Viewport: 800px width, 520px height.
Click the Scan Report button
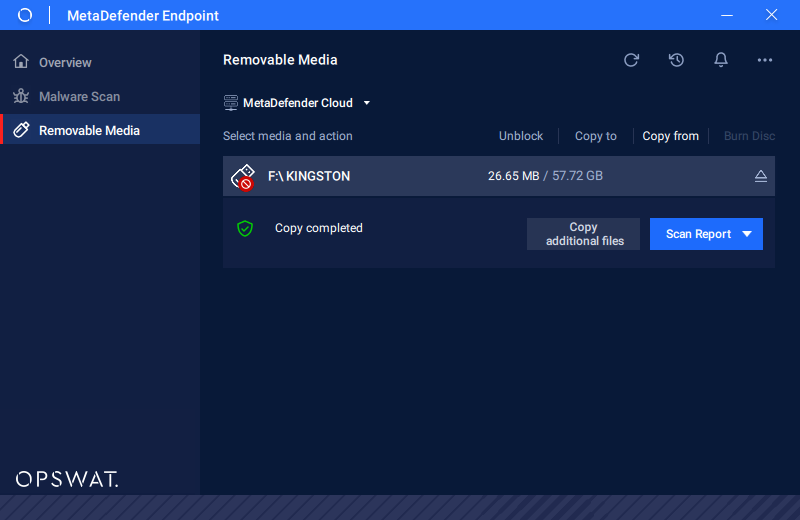706,234
